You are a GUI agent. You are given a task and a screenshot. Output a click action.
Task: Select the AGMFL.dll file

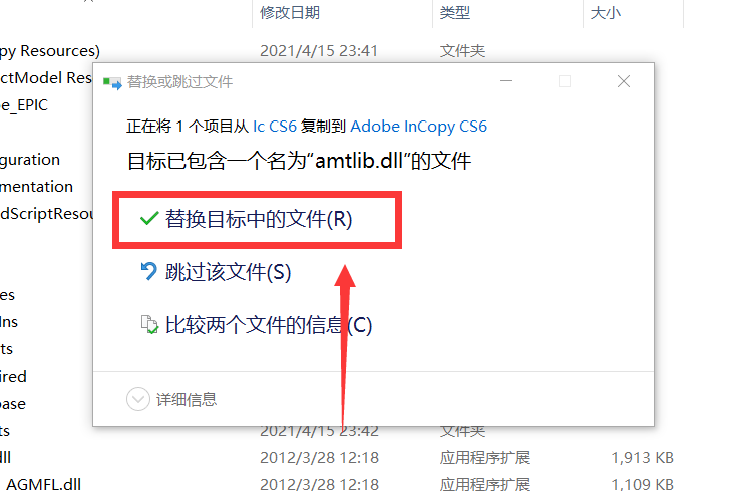pyautogui.click(x=43, y=484)
